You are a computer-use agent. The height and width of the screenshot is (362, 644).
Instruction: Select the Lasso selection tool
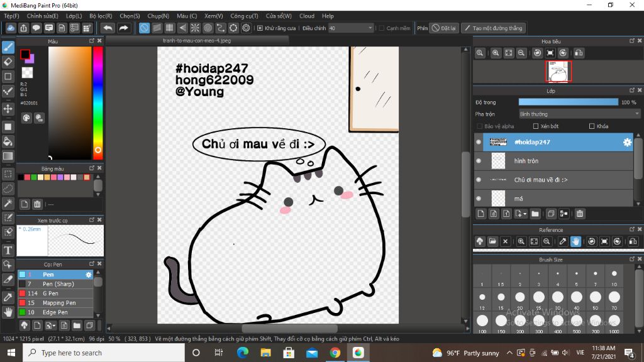(x=8, y=189)
